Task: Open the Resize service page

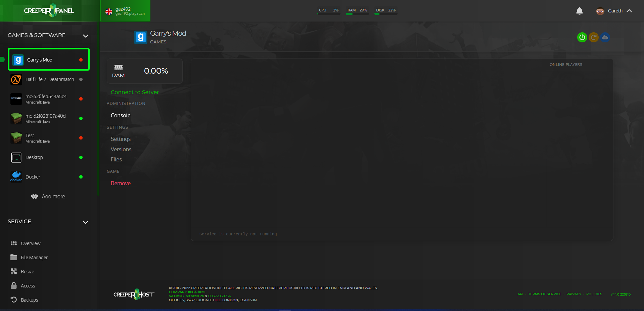Action: pyautogui.click(x=28, y=272)
